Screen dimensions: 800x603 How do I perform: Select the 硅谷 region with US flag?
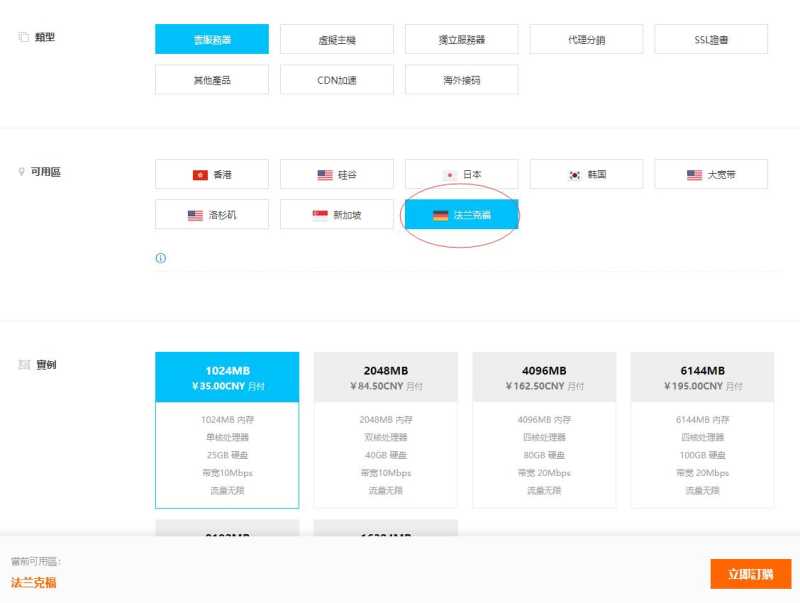337,174
